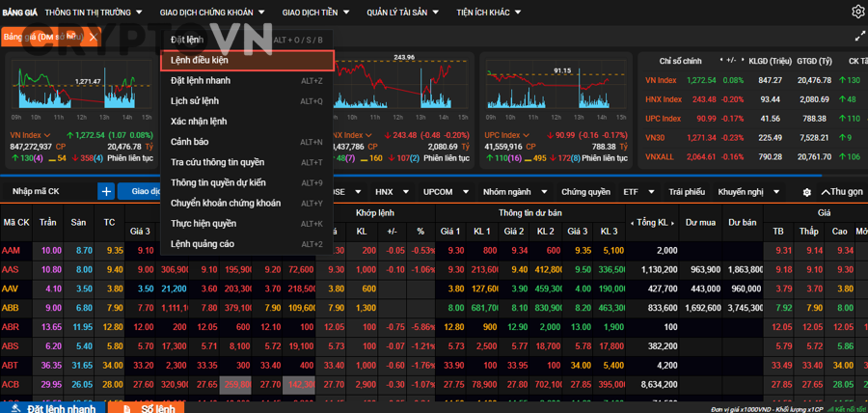Close the Bảng giá (DM sở hữu) tab
Viewport: 868px width, 413px height.
coord(93,37)
